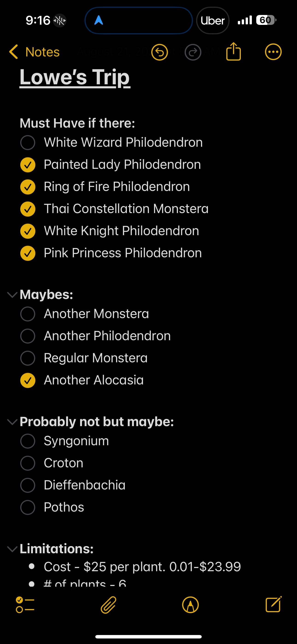Collapse the Probably not but maybe section
Image resolution: width=297 pixels, height=644 pixels.
coord(12,422)
